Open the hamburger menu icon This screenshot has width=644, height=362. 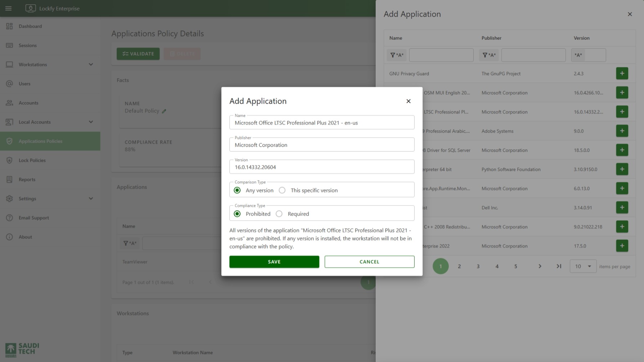click(8, 8)
